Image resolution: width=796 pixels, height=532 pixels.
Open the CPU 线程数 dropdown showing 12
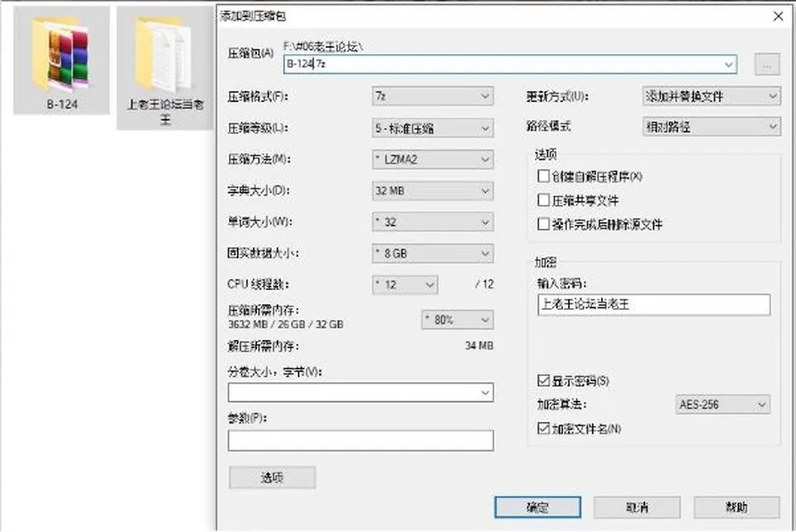(x=405, y=284)
